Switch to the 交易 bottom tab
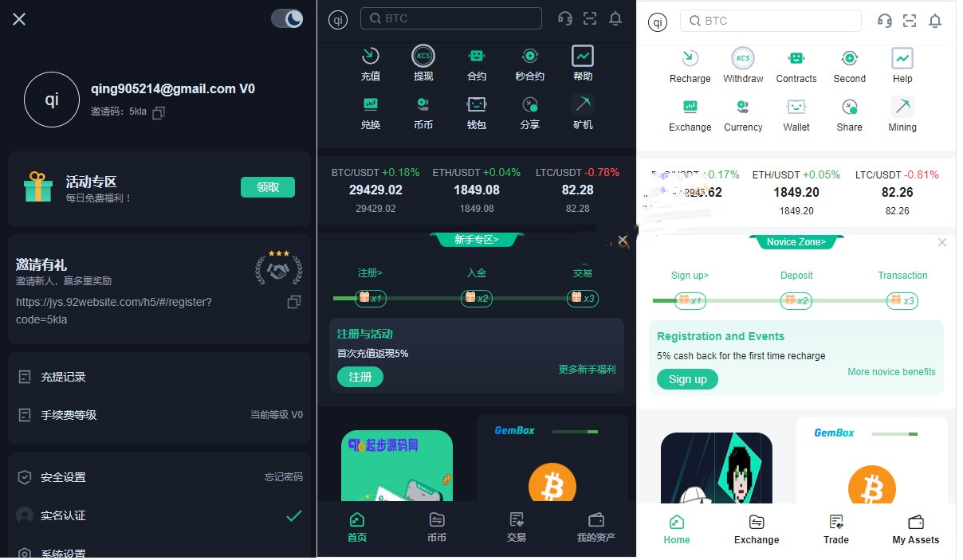Image resolution: width=963 pixels, height=560 pixels. pyautogui.click(x=517, y=527)
